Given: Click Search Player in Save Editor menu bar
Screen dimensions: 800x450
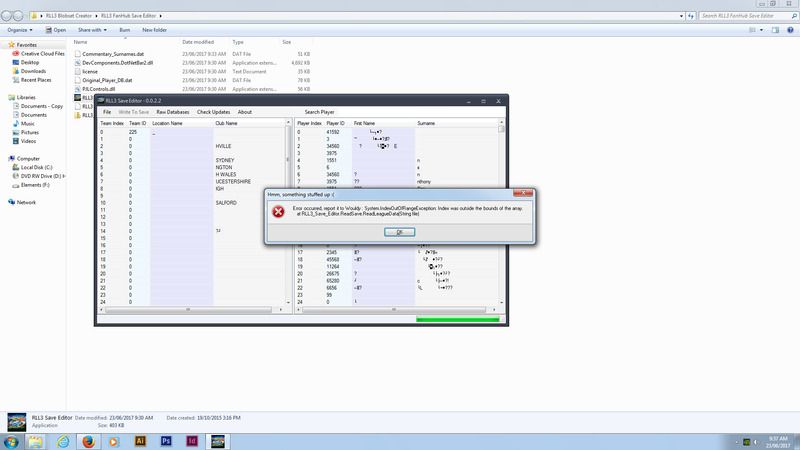Looking at the screenshot, I should (319, 112).
